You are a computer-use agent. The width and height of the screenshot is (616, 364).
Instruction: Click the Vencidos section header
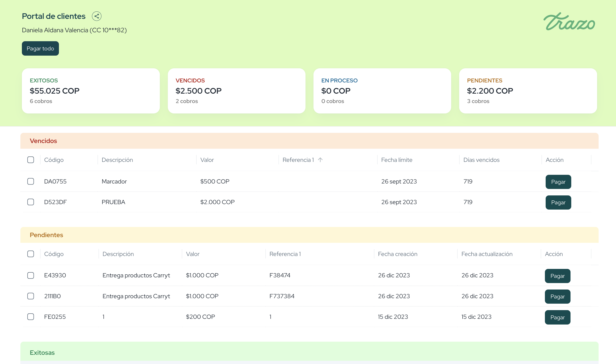click(43, 141)
